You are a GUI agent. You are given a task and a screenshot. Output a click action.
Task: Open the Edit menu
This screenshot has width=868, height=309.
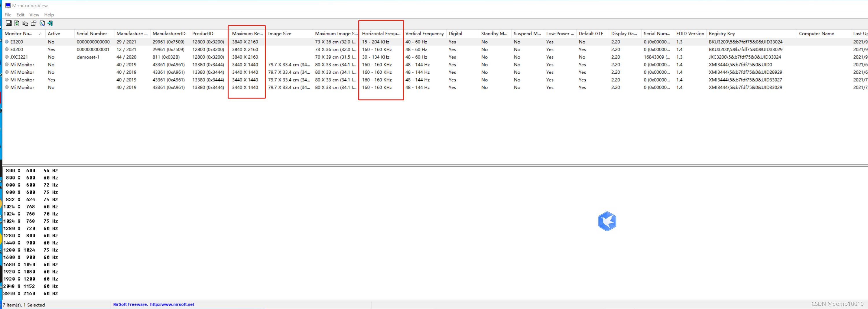point(20,15)
